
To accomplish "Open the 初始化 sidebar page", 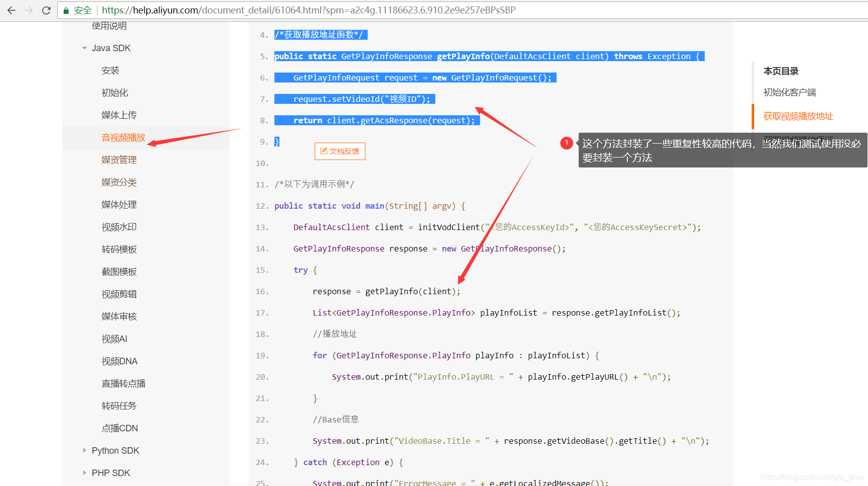I will click(x=115, y=93).
